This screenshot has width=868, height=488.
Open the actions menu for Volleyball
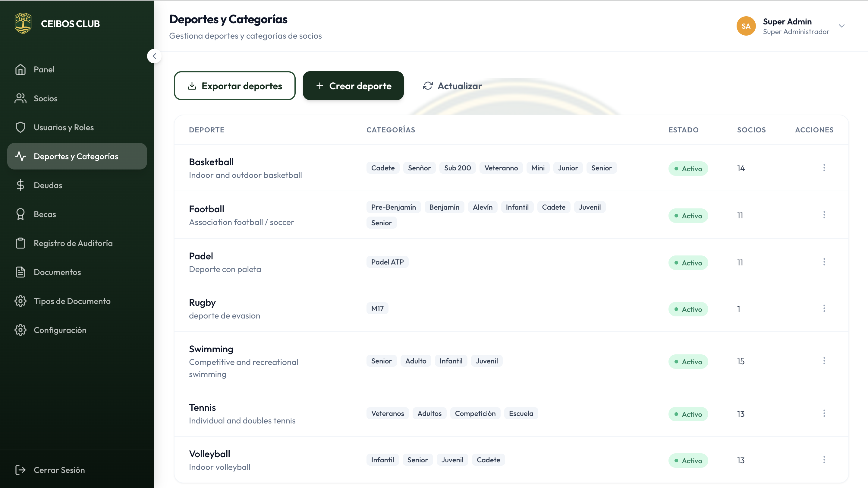824,460
